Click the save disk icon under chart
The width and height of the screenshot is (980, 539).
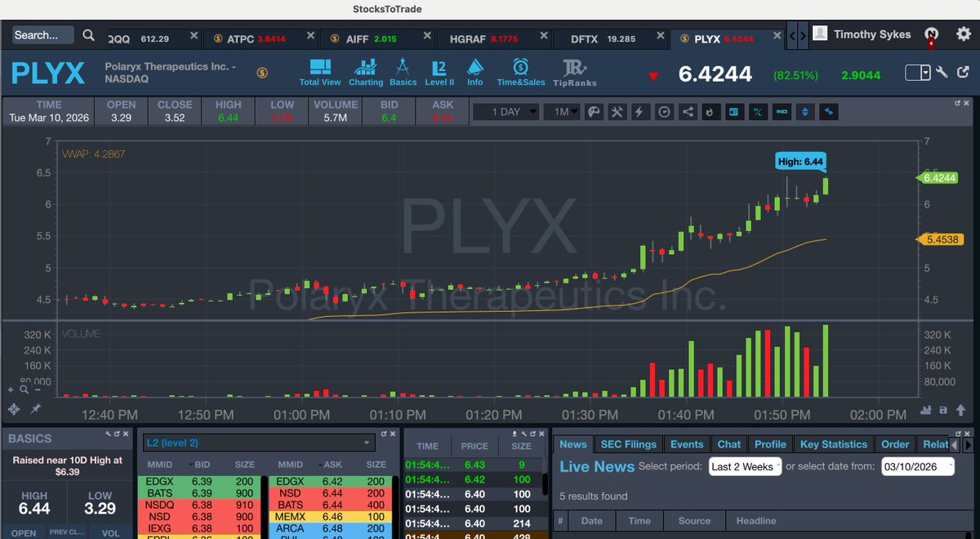click(x=942, y=410)
